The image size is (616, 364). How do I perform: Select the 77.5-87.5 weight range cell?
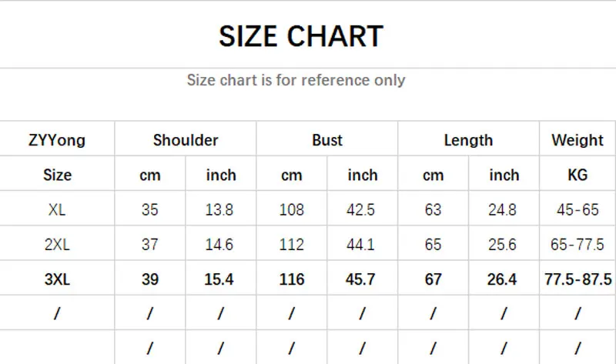coord(577,279)
